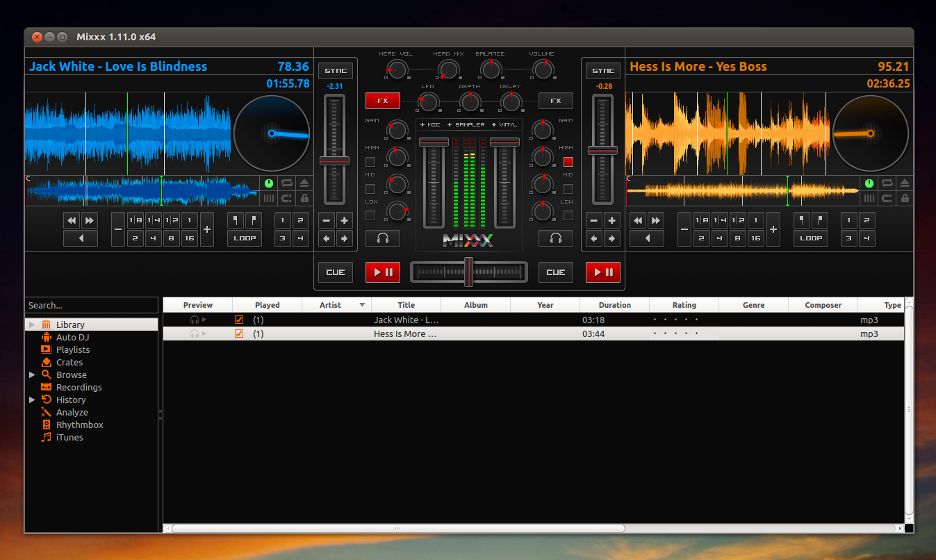Click fast rewind on Jack White deck
The image size is (936, 560).
pos(72,221)
